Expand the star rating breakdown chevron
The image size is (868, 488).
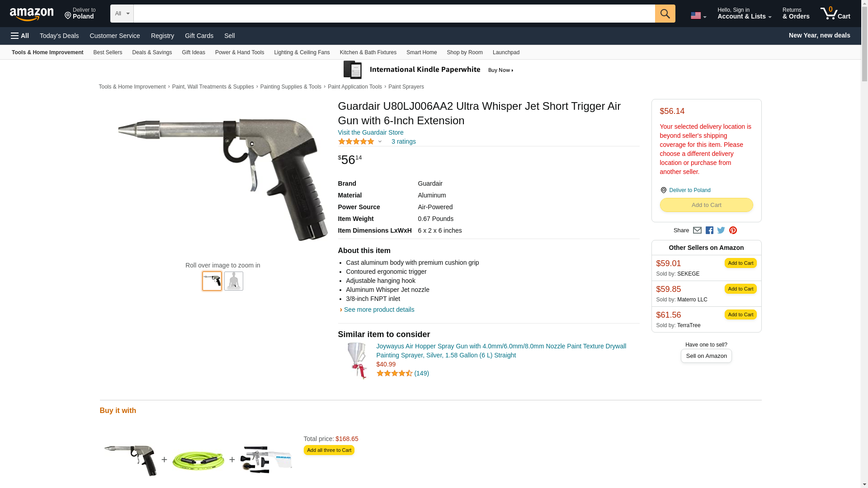pos(380,141)
